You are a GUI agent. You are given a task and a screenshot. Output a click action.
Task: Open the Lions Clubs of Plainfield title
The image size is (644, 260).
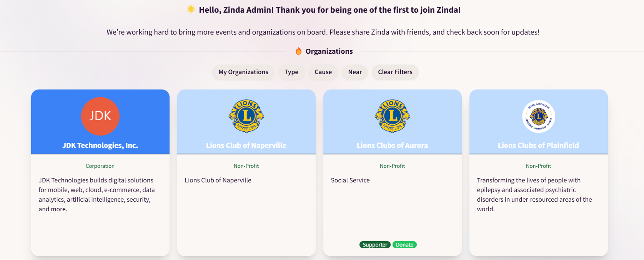[x=539, y=146]
